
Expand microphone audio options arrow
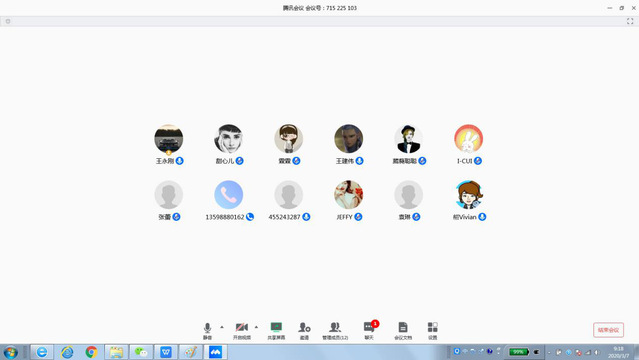[x=222, y=327]
